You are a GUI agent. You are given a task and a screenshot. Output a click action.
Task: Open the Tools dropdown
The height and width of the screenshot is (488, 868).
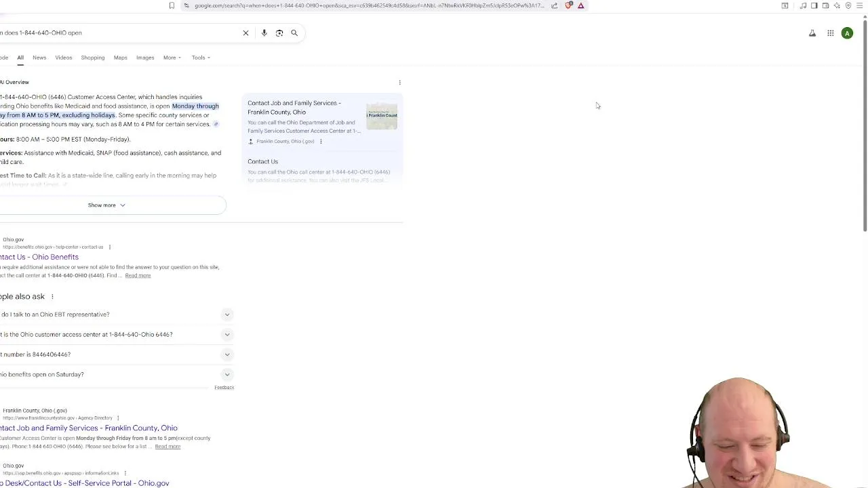201,58
